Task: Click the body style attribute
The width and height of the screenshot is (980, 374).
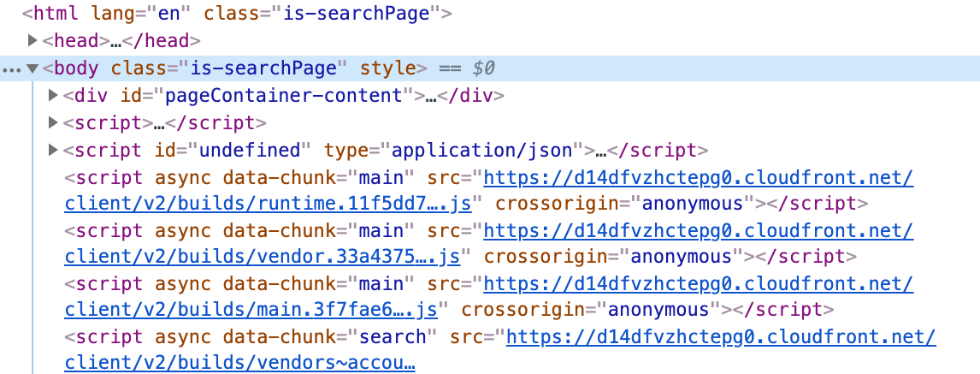Action: click(x=388, y=68)
